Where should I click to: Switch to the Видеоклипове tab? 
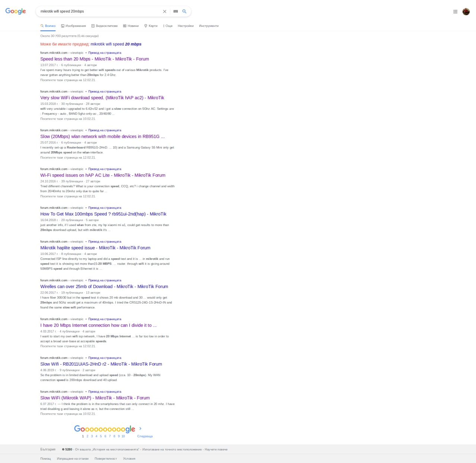pyautogui.click(x=104, y=26)
